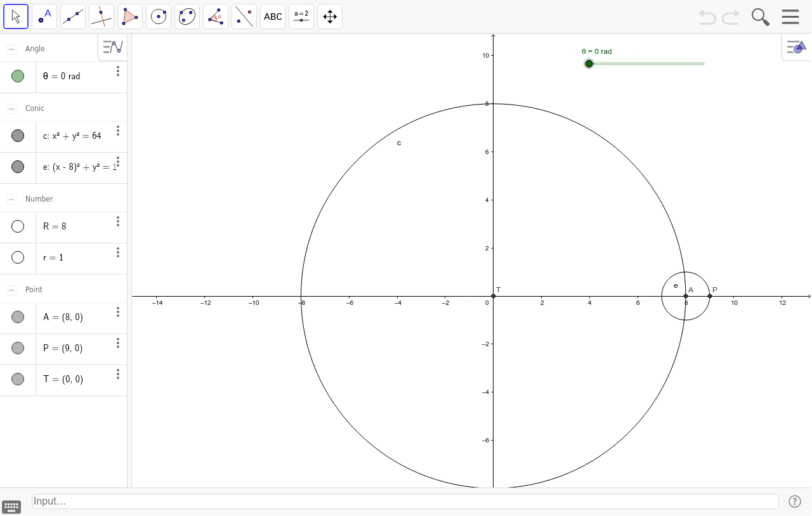Open the input help button
This screenshot has height=516, width=812.
click(x=795, y=501)
